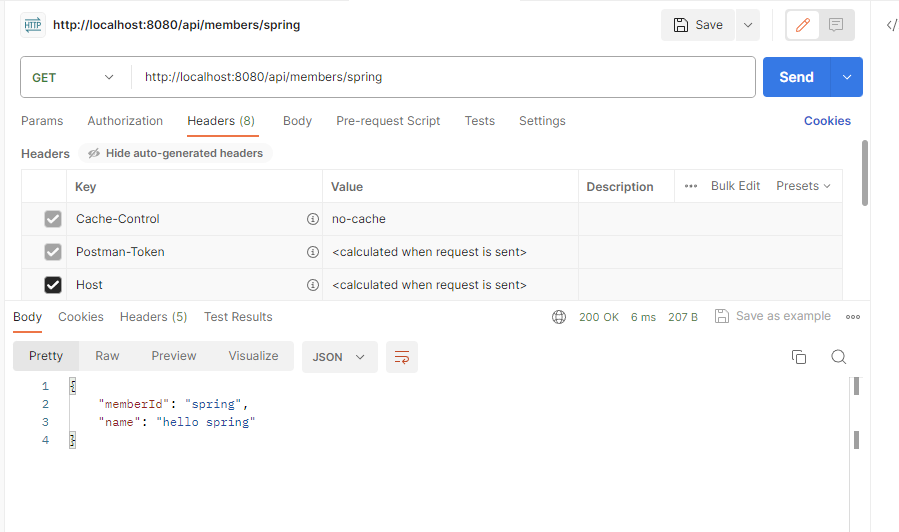Open the JSON format dropdown

coord(339,357)
